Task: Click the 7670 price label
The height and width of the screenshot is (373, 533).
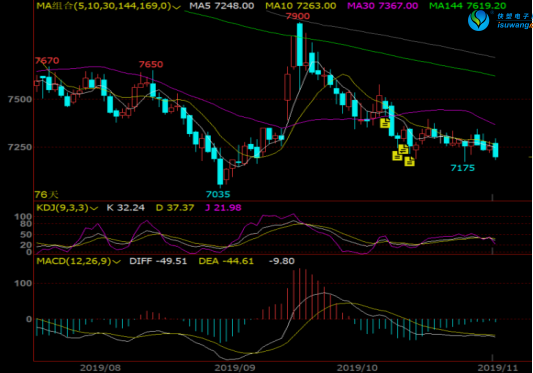Action: [47, 61]
